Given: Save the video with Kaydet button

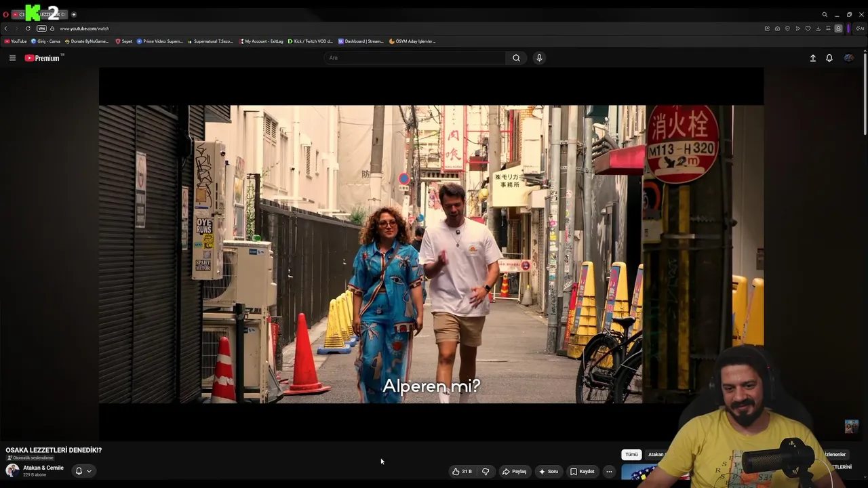Looking at the screenshot, I should (583, 472).
